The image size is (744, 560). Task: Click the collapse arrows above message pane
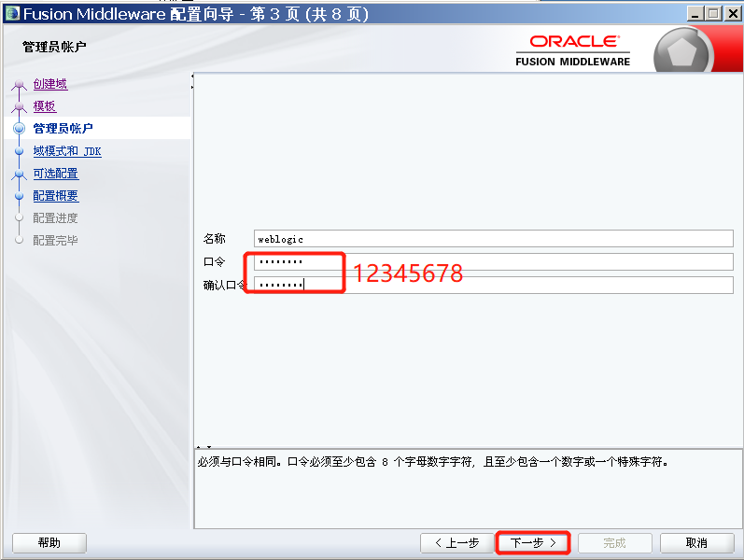pos(204,447)
